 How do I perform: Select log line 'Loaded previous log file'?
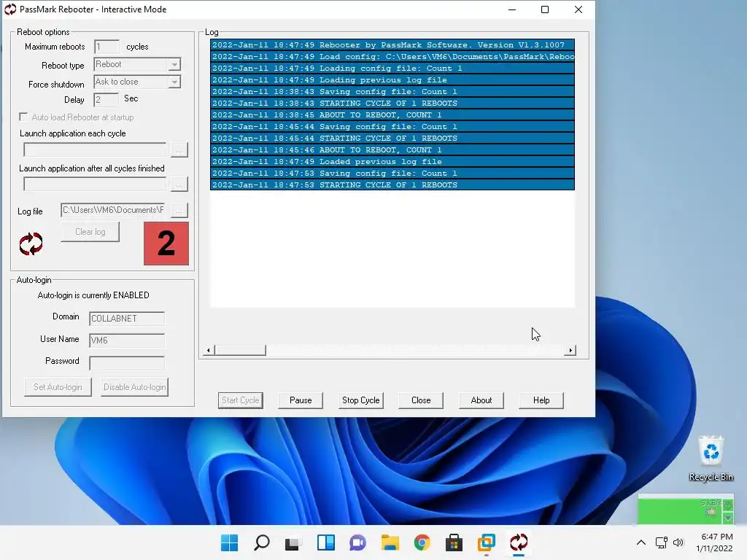(392, 161)
